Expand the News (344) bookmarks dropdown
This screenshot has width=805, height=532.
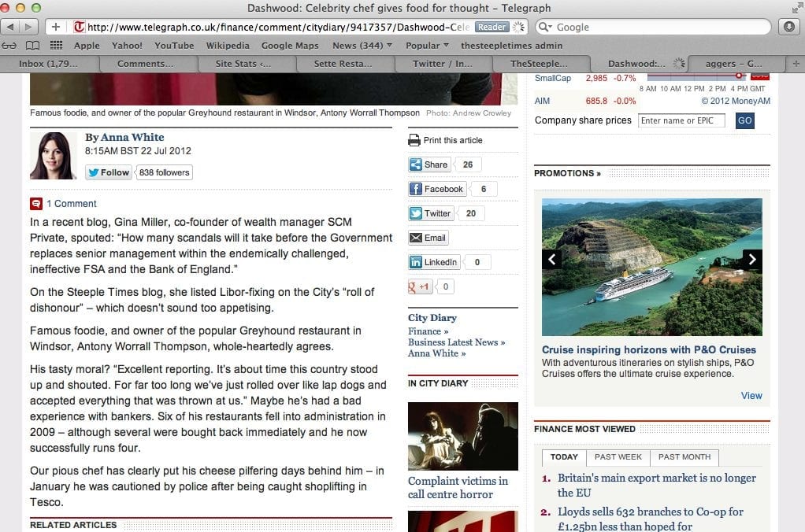tap(362, 46)
